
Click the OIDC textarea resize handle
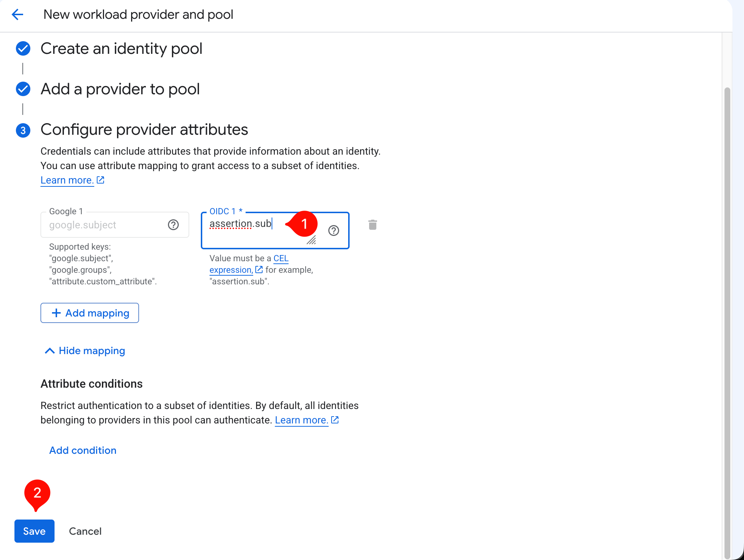point(311,240)
